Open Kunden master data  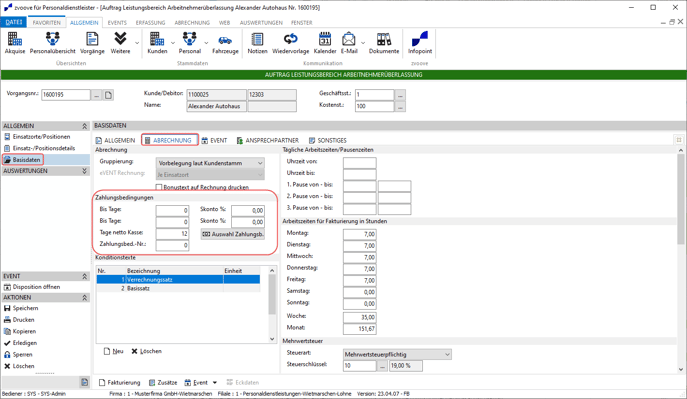point(157,43)
